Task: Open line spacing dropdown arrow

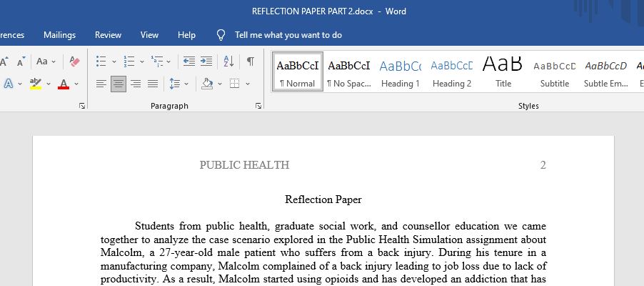Action: click(186, 84)
